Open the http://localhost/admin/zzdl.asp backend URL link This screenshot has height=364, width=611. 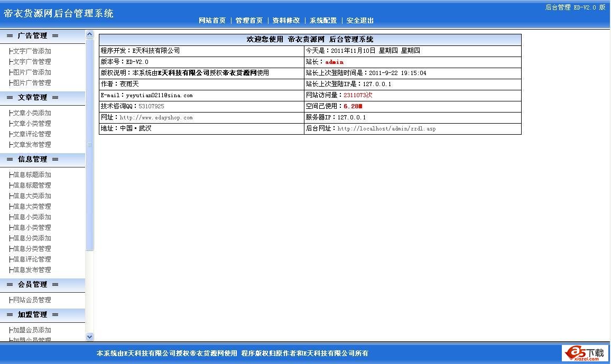pos(386,129)
